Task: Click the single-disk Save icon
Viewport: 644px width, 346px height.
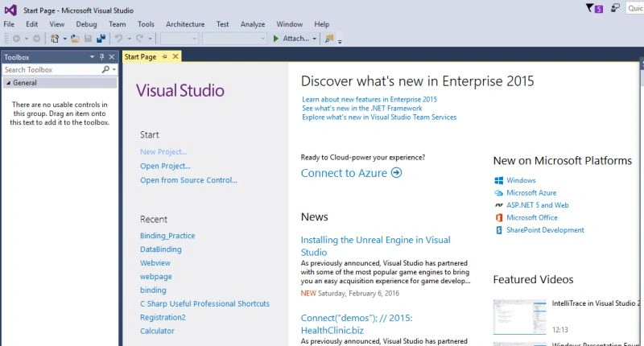Action: [x=88, y=39]
